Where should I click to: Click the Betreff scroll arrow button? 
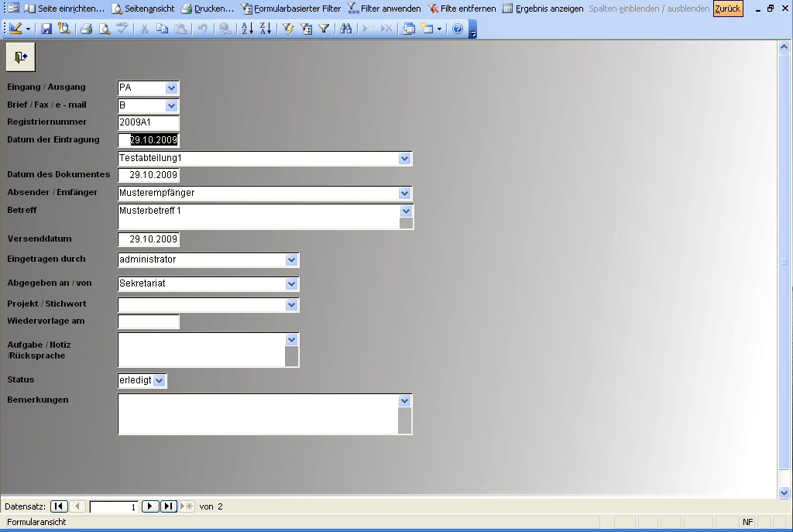pyautogui.click(x=406, y=211)
